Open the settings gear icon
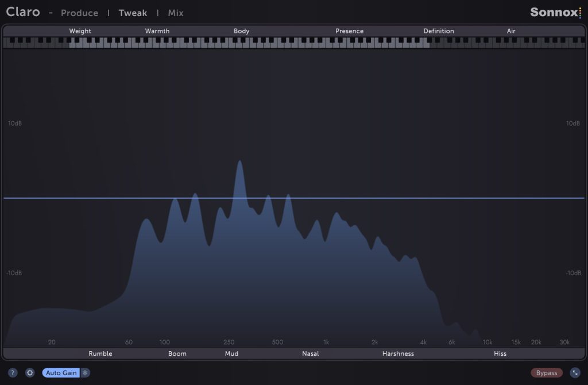The width and height of the screenshot is (588, 385). [30, 373]
